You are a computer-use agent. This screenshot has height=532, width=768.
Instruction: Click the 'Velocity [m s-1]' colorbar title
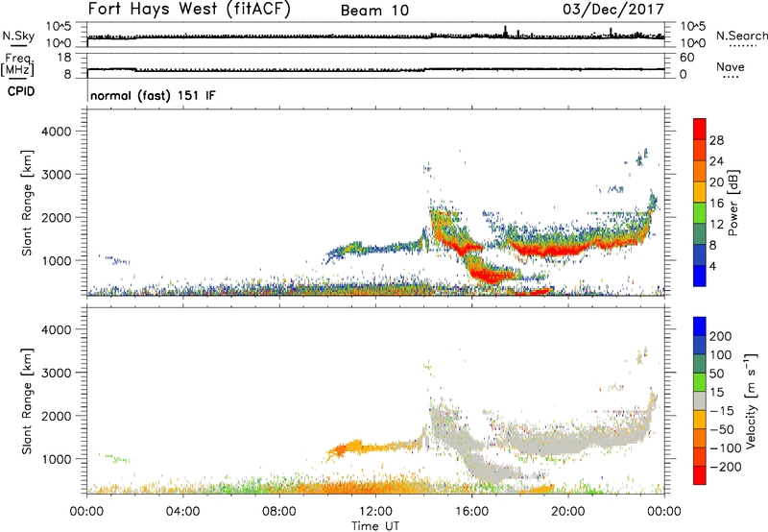(751, 401)
